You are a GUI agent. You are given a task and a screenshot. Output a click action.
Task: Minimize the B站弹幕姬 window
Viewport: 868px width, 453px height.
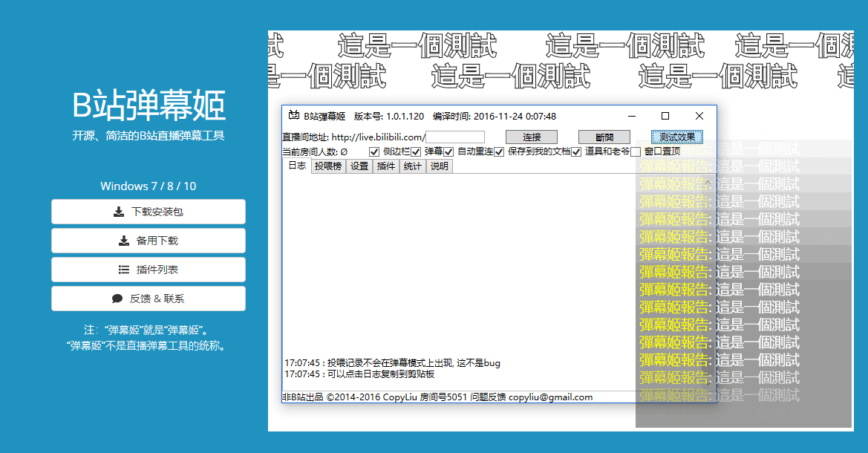point(631,116)
